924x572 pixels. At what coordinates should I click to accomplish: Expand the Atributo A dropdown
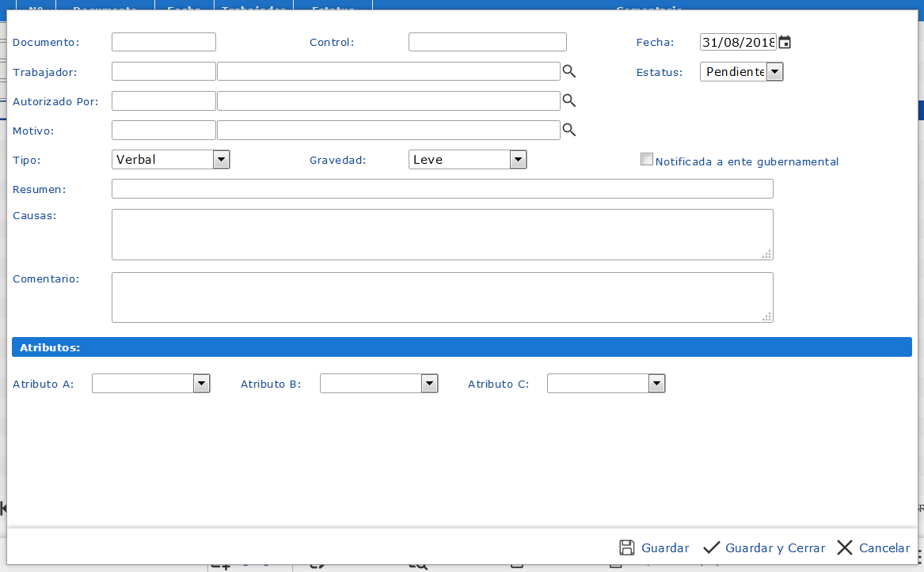pos(150,384)
